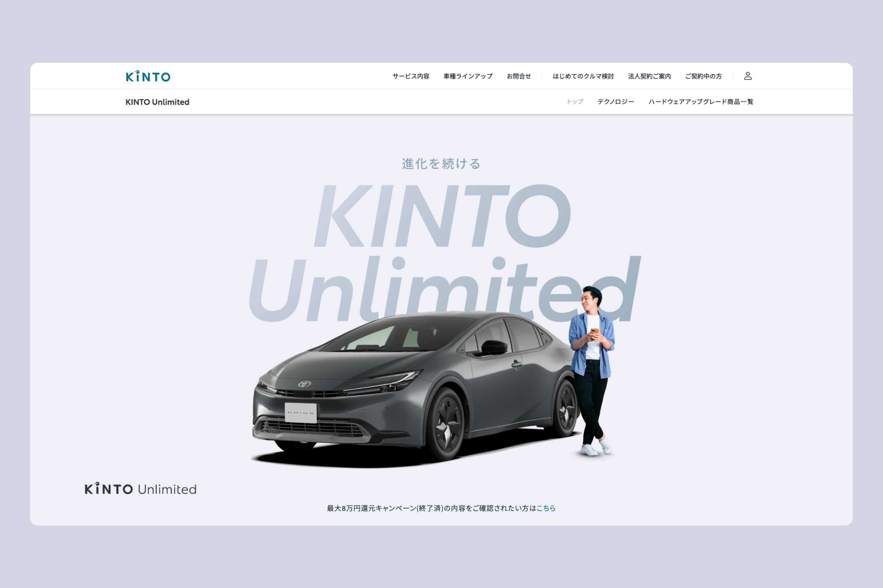The width and height of the screenshot is (883, 588).
Task: Click the KINTO logo in header
Action: point(148,76)
